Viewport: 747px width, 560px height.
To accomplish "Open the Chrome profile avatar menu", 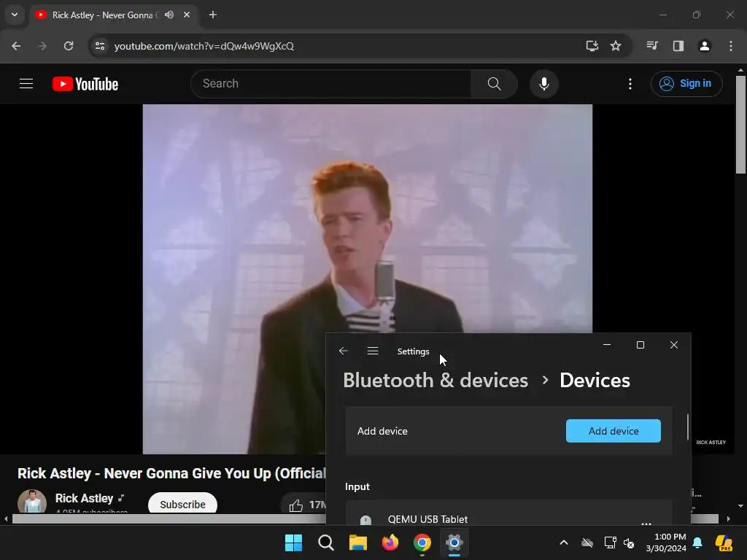I will (x=705, y=46).
